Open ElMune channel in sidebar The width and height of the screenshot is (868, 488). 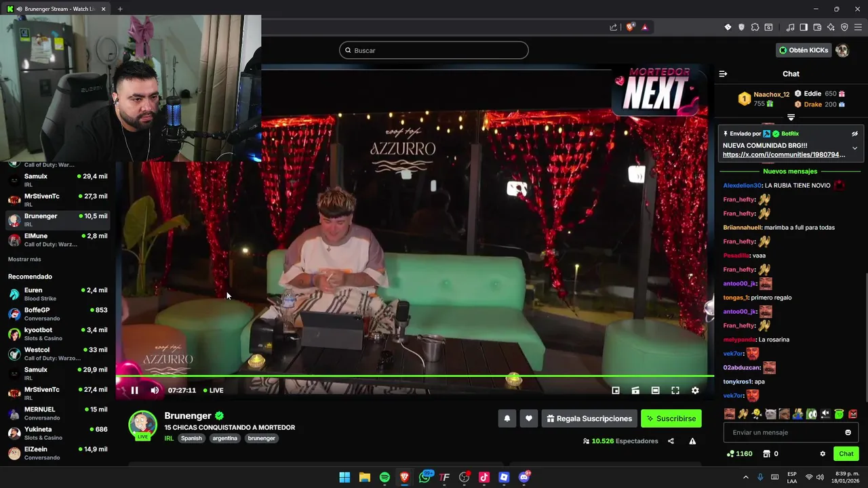tap(58, 240)
